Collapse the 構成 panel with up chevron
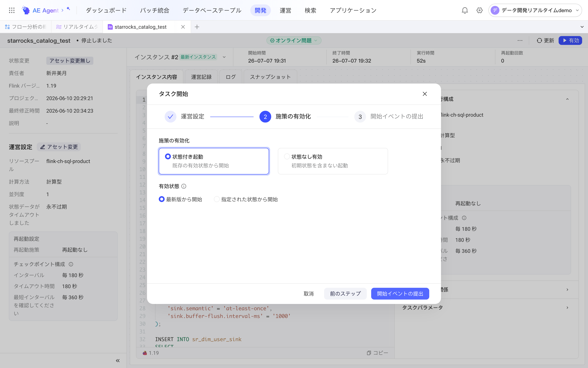This screenshot has width=588, height=368. point(567,99)
